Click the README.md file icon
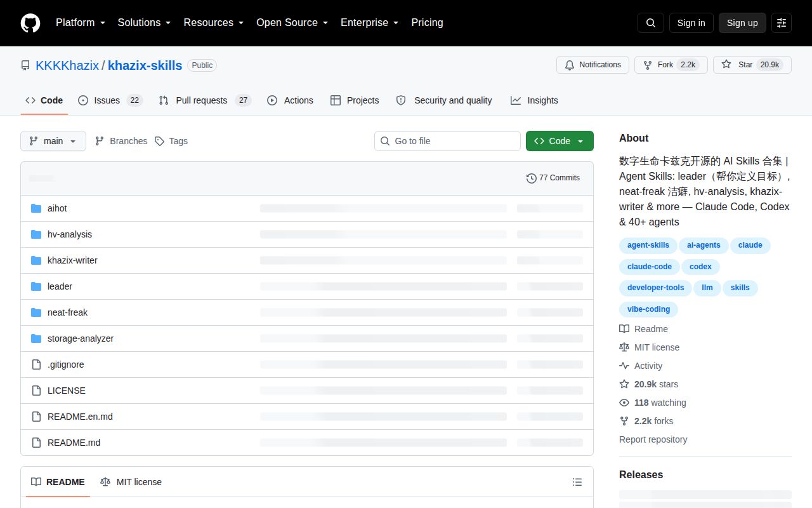Viewport: 812px width, 508px height. 36,443
